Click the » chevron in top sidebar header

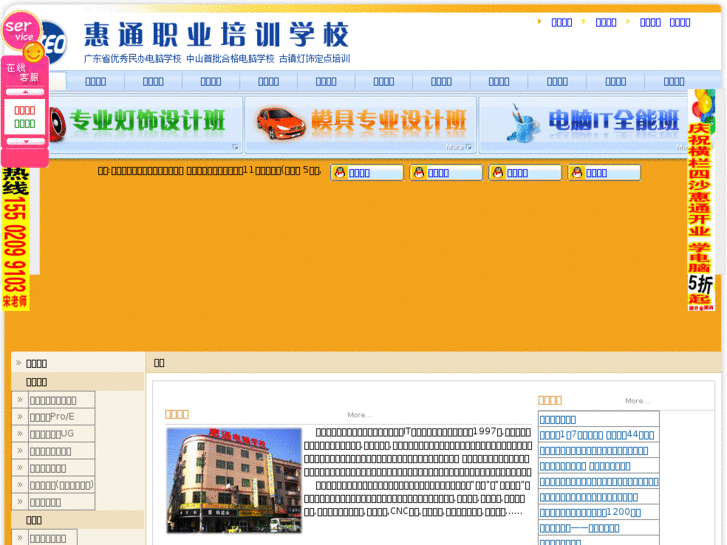(19, 363)
